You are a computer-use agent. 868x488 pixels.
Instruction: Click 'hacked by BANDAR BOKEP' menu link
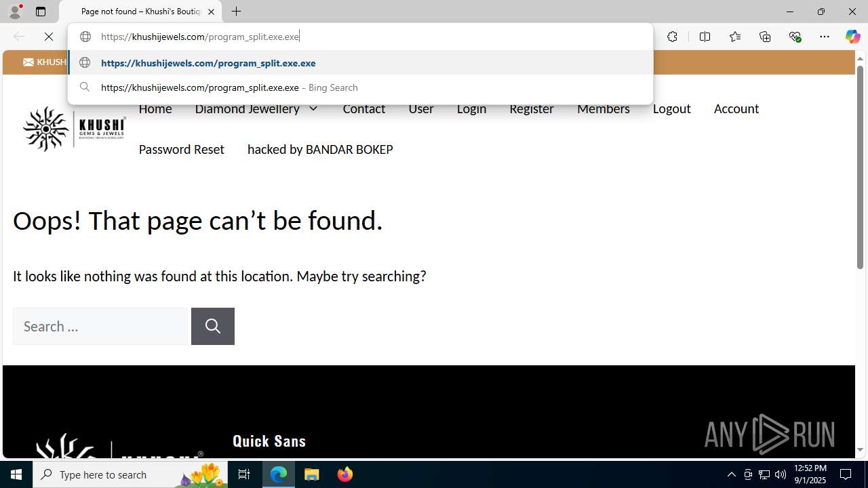[320, 149]
